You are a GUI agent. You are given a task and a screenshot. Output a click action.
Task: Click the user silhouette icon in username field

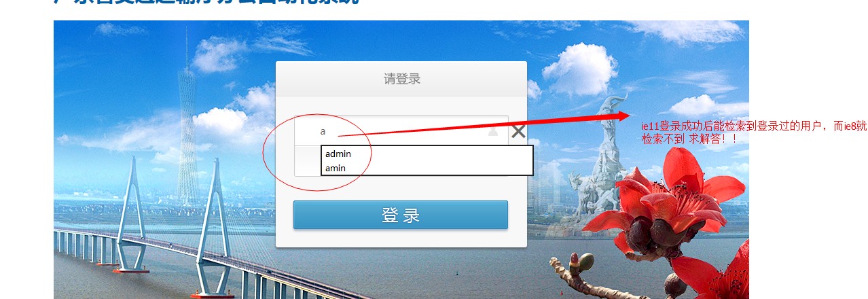493,131
